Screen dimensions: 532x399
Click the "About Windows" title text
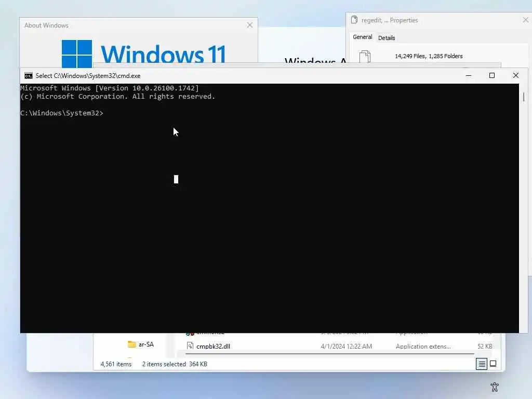point(46,25)
